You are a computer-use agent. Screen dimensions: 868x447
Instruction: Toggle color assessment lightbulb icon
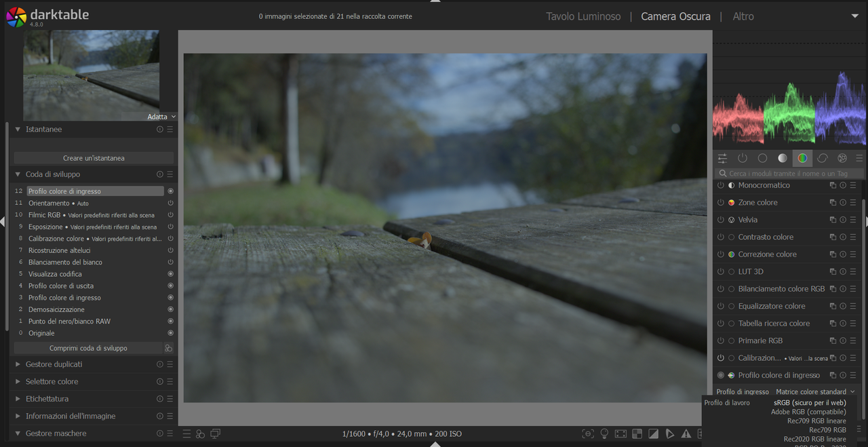pos(604,433)
